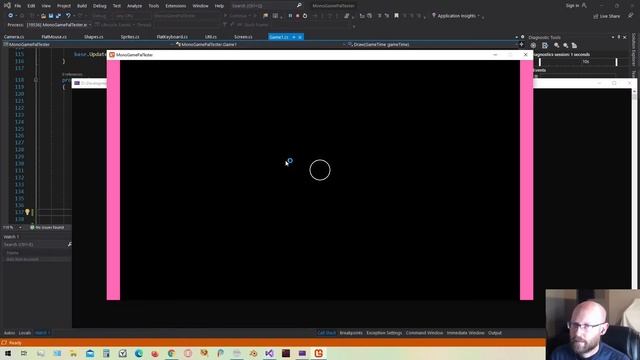Screen dimensions: 640x360
Task: Open the Task View icon on the taskbar
Action: [x=24, y=353]
